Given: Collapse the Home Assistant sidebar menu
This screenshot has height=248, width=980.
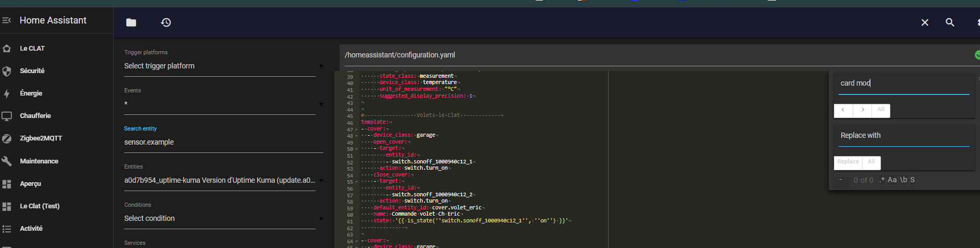Looking at the screenshot, I should click(7, 20).
